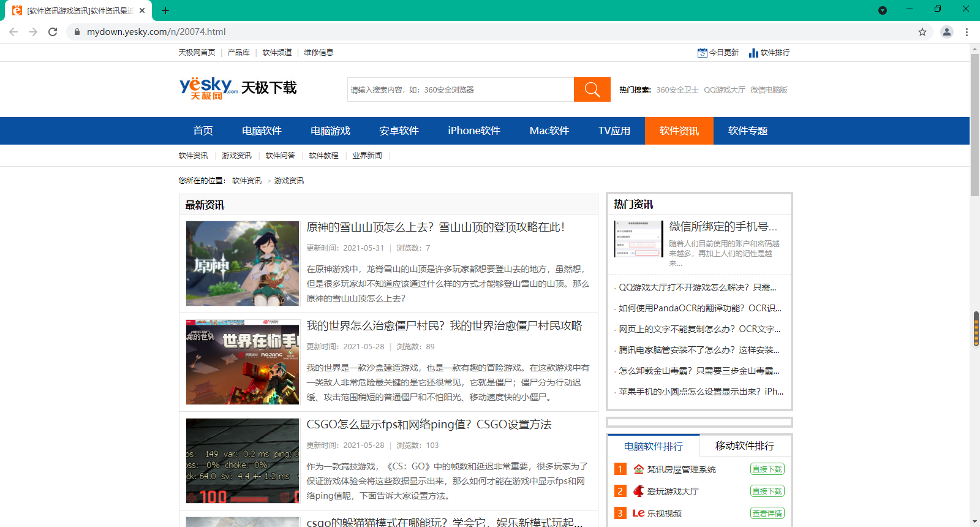Click the browser forward arrow
Screen dimensions: 980x527
click(x=33, y=32)
